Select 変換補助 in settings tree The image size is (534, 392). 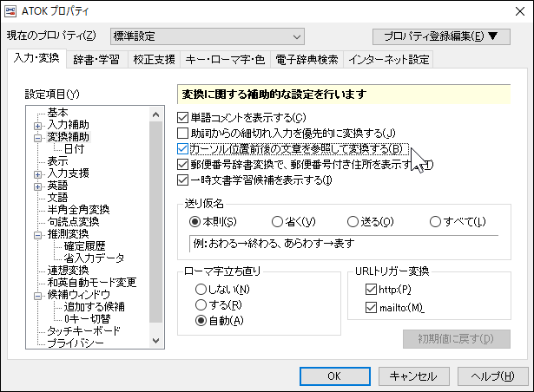(x=68, y=137)
